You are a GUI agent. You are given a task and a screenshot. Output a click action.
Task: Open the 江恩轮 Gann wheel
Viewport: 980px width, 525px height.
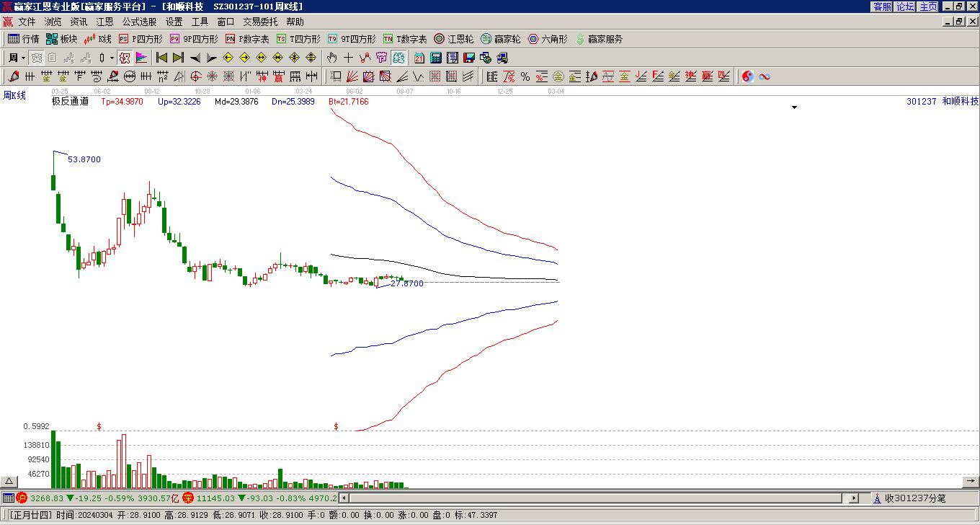pyautogui.click(x=454, y=39)
